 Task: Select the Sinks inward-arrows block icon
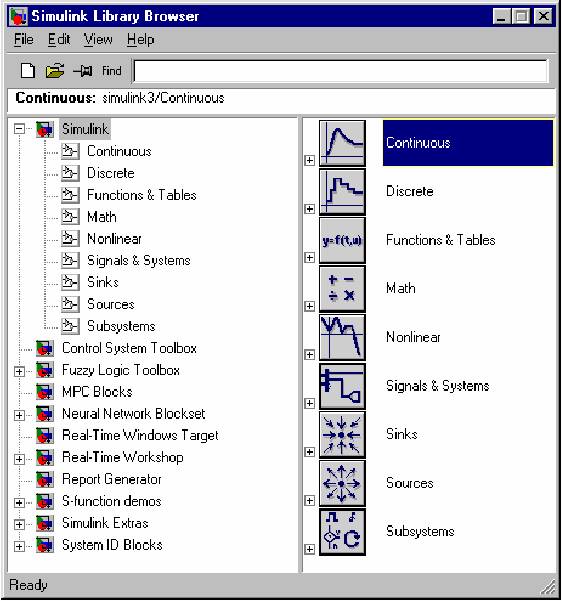(x=342, y=435)
